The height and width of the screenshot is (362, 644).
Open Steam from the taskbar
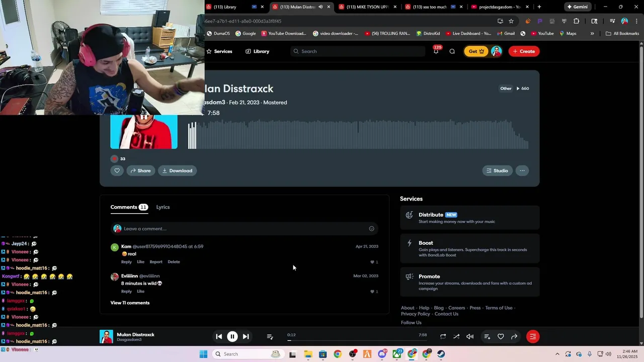441,354
